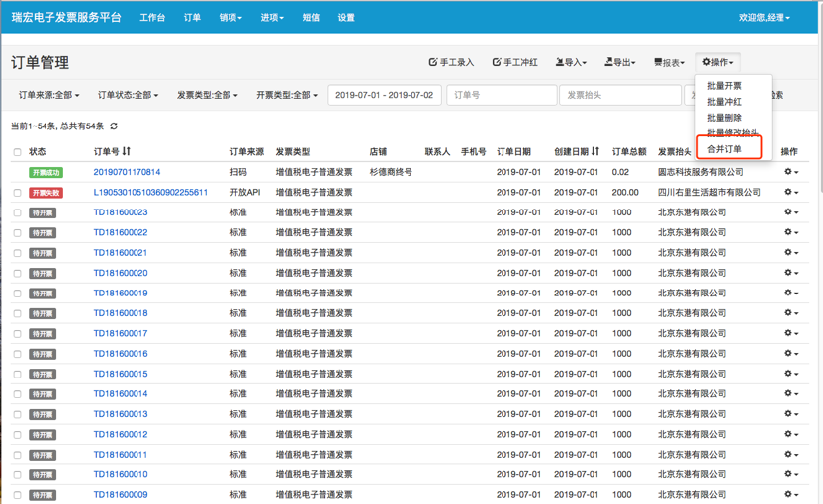This screenshot has height=504, width=823.
Task: Choose 批量删除 from the operations menu
Action: (724, 118)
